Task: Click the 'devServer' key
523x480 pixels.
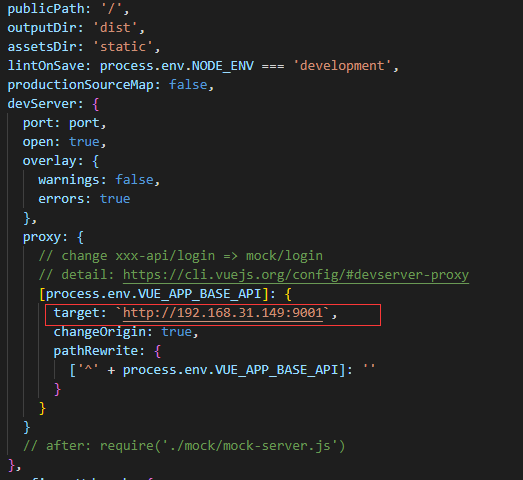Action: [x=42, y=104]
